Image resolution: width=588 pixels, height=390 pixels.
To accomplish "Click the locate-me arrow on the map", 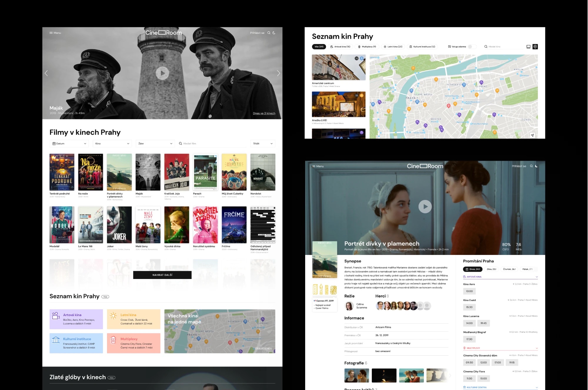I will [x=532, y=135].
